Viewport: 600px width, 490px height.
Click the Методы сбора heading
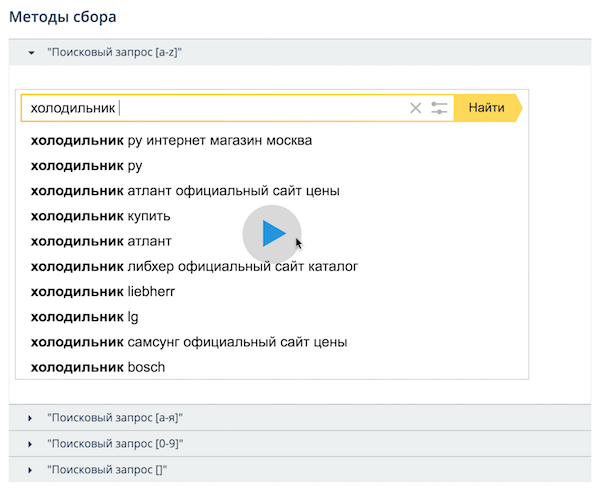[63, 17]
